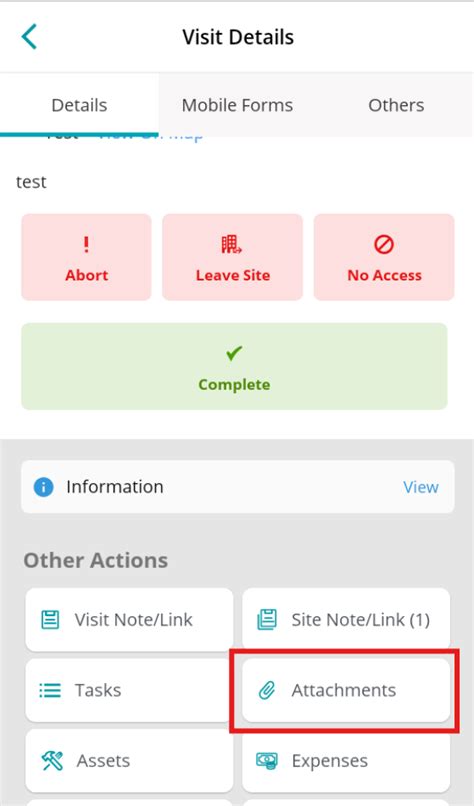Viewport: 474px width, 806px height.
Task: Click the Site Note/Link pages icon
Action: 267,620
